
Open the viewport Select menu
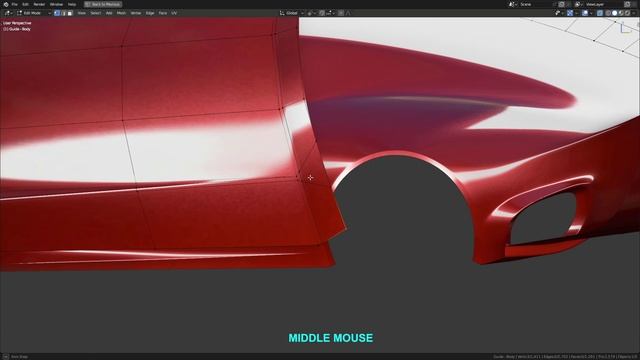point(96,13)
